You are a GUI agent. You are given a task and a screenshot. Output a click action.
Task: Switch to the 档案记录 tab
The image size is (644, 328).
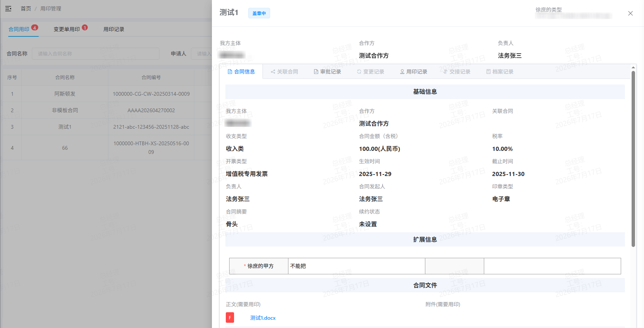[x=500, y=72]
